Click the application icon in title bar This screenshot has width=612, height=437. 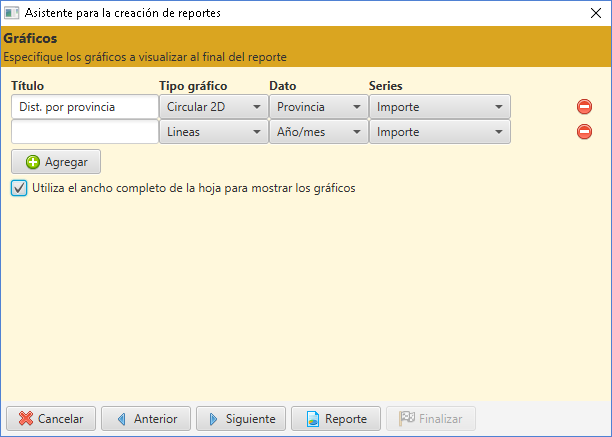click(x=11, y=13)
